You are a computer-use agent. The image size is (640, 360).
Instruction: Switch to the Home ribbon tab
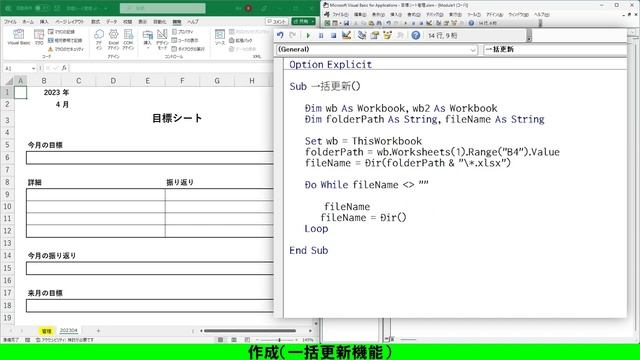pyautogui.click(x=28, y=22)
